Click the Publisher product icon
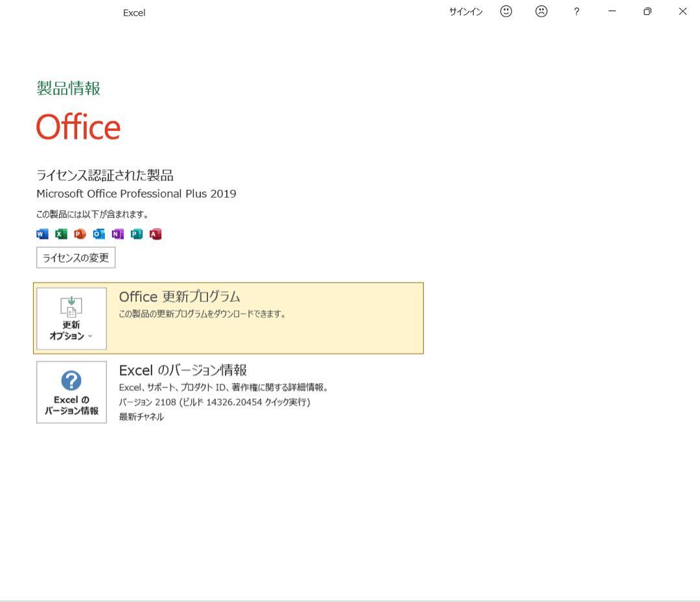Viewport: 700px width, 602px height. pos(136,235)
